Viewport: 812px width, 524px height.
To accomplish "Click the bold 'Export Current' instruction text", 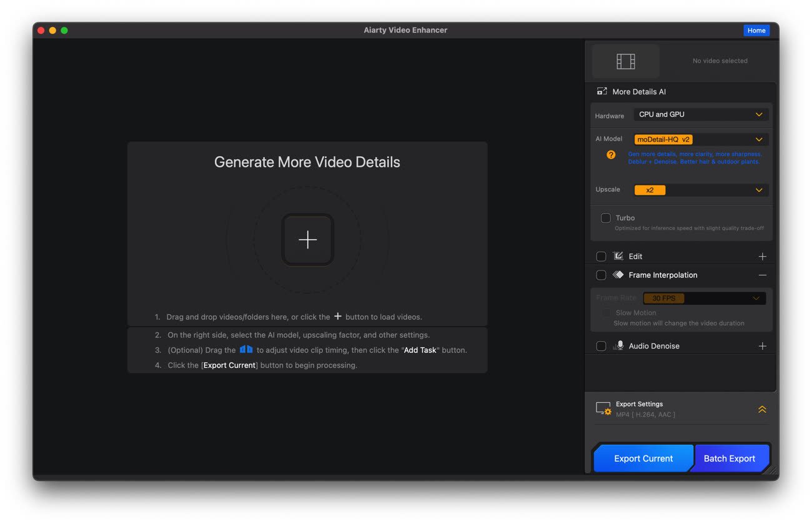I will [x=230, y=365].
